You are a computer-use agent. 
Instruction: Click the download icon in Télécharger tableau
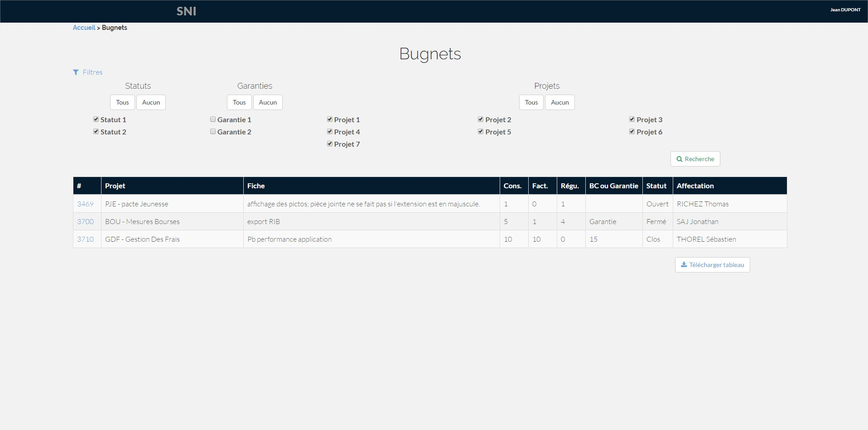684,265
